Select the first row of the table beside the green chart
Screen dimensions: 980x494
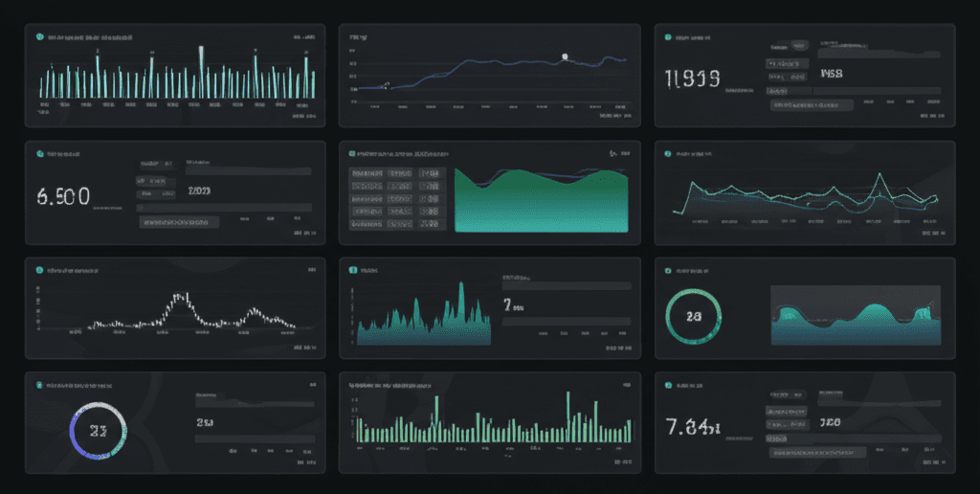[x=396, y=173]
